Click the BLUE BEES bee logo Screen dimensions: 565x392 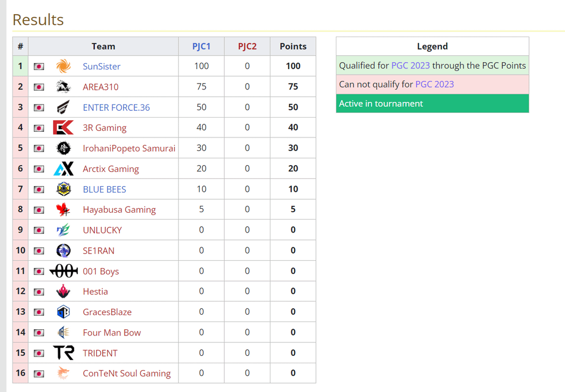point(63,189)
